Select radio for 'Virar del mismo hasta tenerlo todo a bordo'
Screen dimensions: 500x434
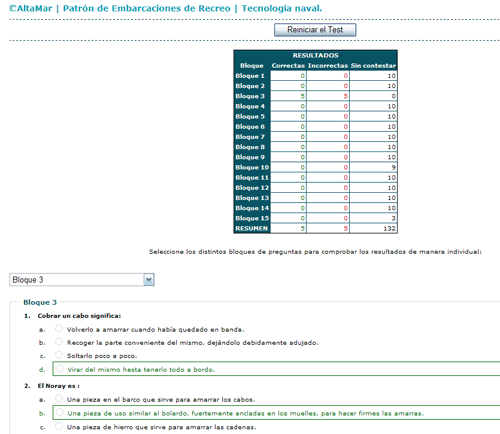point(60,369)
